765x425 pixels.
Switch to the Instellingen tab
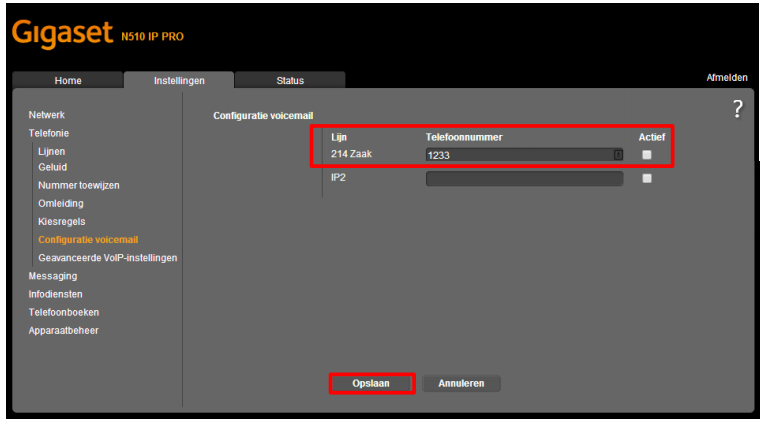(x=179, y=81)
